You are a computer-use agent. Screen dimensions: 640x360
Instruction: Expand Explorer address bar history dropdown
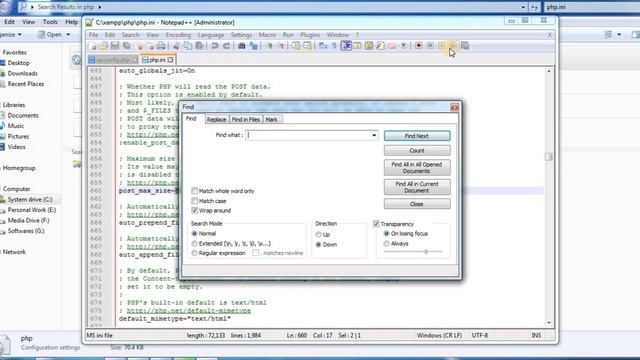click(523, 7)
